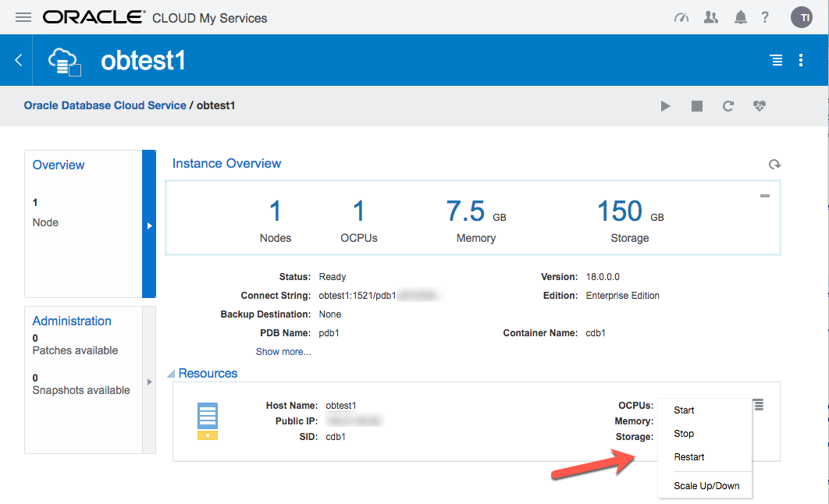The image size is (829, 504).
Task: Click the version value 18.0.0.0
Action: click(603, 277)
